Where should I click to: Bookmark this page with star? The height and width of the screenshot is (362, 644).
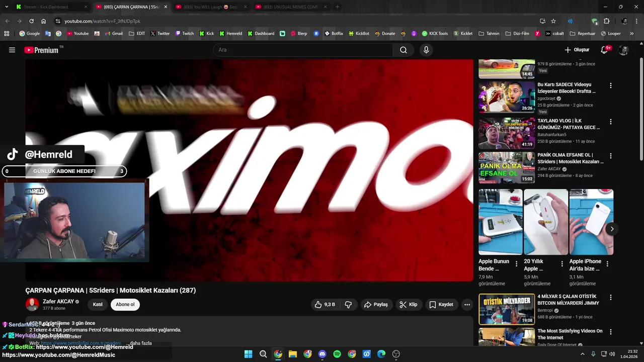point(553,21)
